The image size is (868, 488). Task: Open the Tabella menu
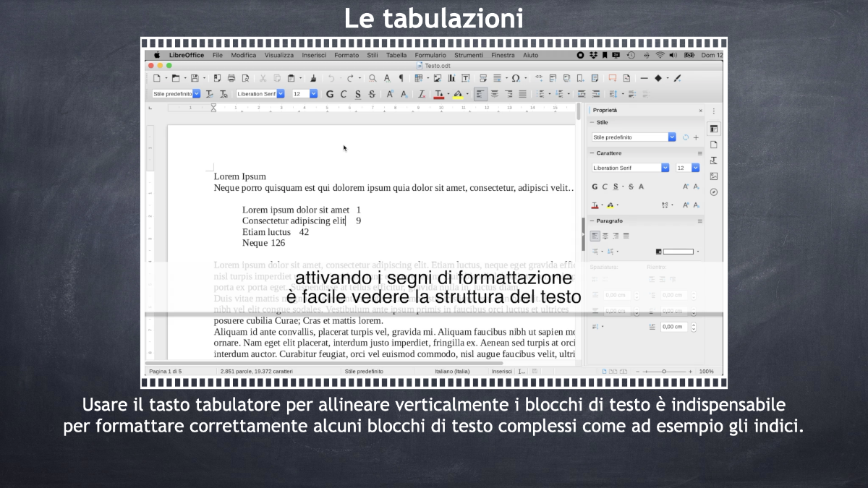[x=396, y=55]
